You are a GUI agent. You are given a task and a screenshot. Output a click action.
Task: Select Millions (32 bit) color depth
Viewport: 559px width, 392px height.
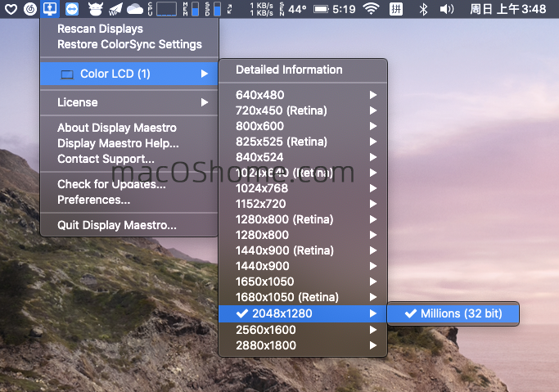pyautogui.click(x=453, y=313)
